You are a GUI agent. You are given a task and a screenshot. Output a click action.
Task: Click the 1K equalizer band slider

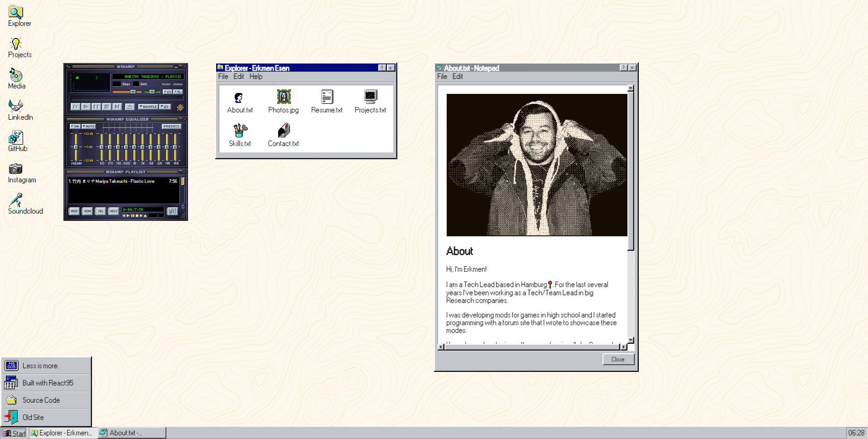point(134,147)
